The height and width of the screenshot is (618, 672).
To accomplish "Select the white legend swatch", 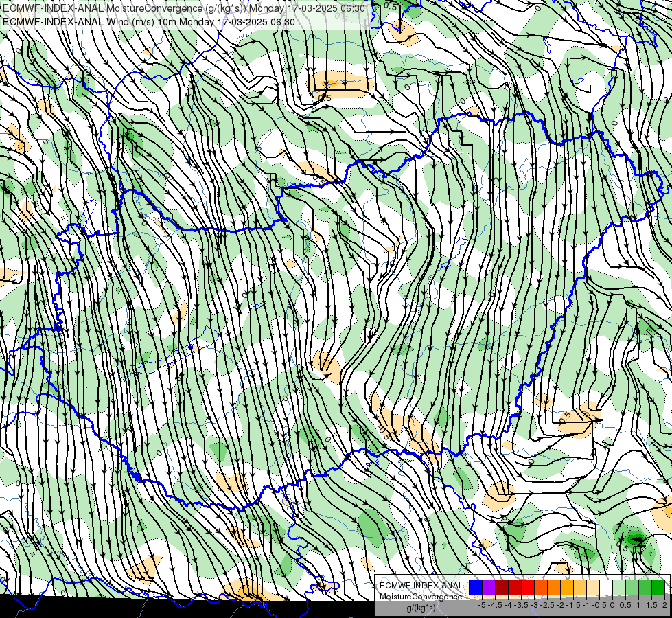I will (x=606, y=588).
